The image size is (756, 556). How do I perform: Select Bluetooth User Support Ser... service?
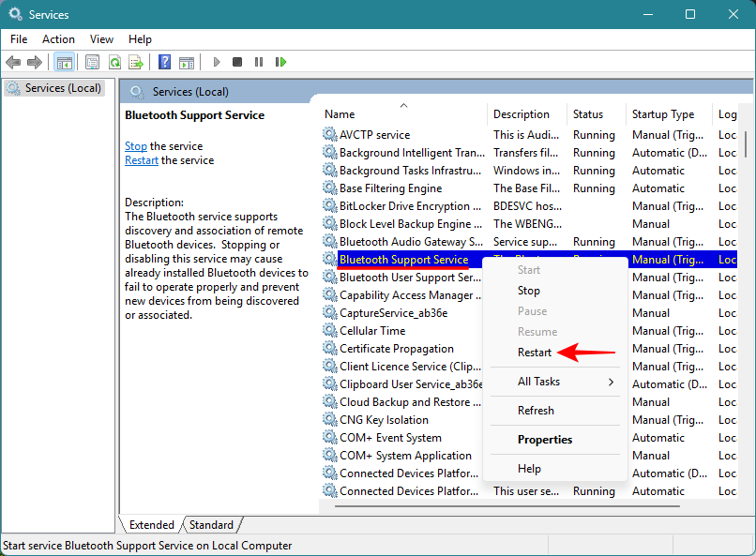coord(410,277)
